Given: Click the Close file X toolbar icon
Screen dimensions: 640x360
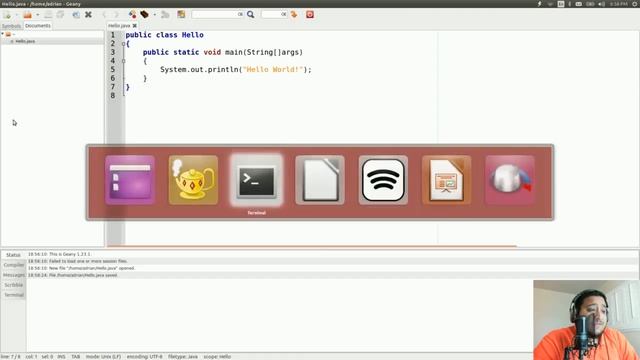Looking at the screenshot, I should tap(88, 15).
